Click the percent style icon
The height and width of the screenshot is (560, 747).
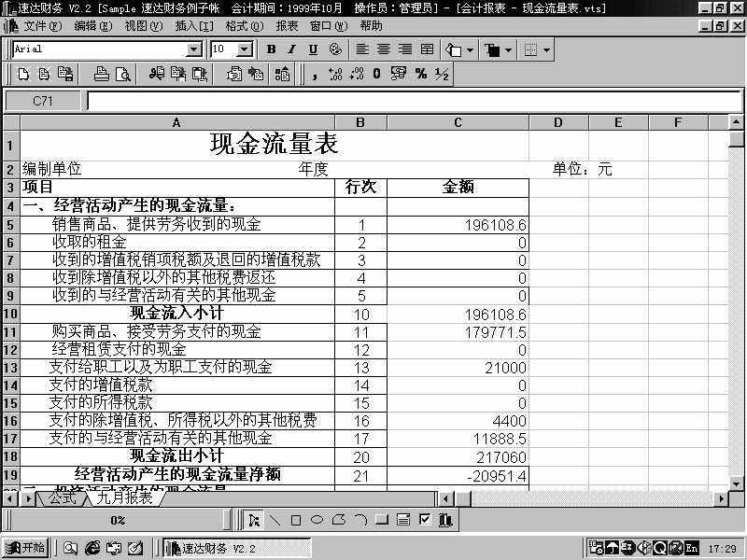(420, 75)
